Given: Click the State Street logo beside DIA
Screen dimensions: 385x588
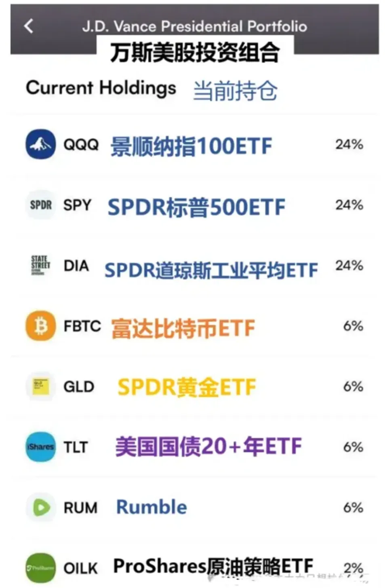Looking at the screenshot, I should [x=40, y=265].
